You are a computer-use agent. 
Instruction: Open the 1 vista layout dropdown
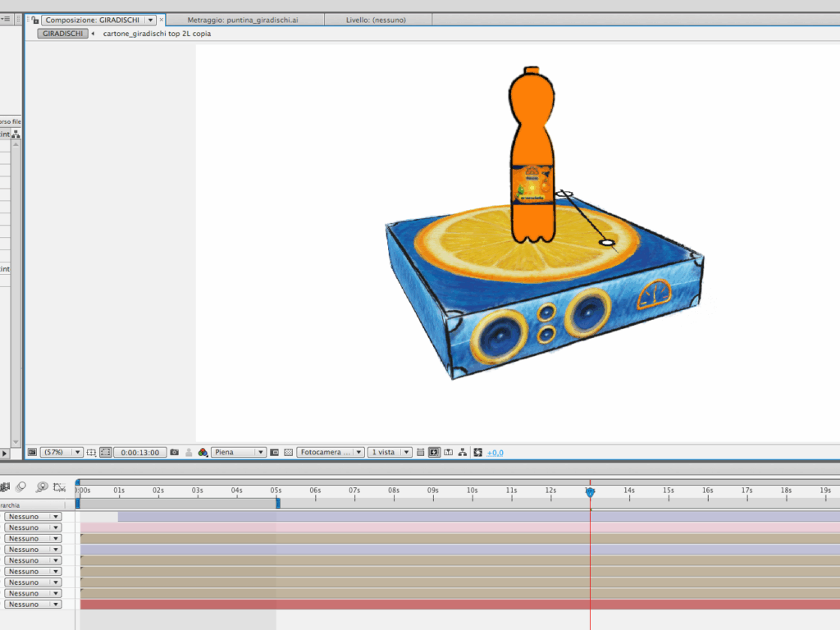pos(390,452)
